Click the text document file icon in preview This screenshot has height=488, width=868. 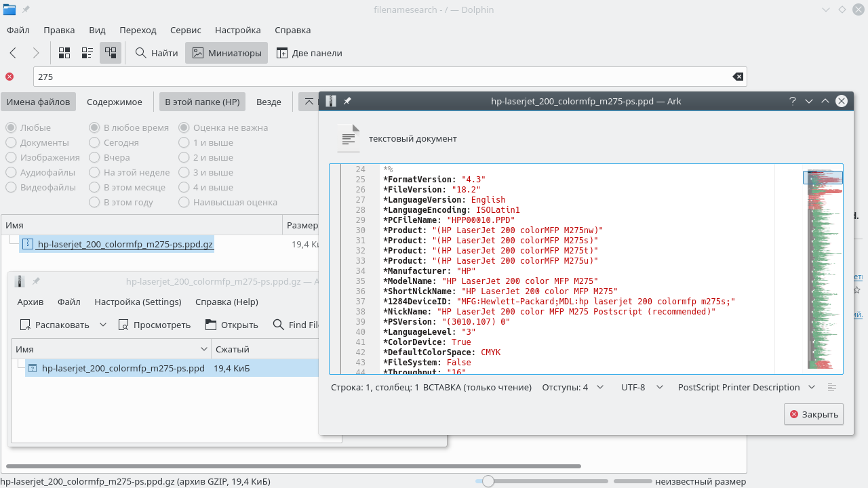[348, 138]
